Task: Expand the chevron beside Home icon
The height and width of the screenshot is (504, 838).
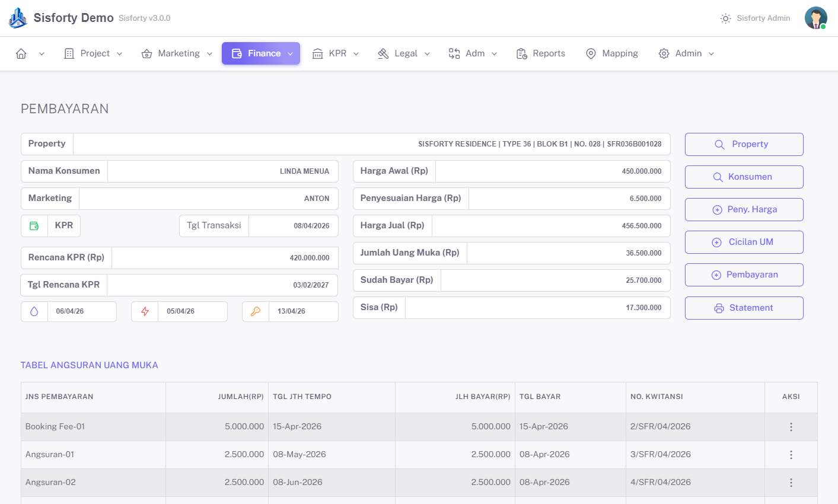Action: tap(42, 54)
